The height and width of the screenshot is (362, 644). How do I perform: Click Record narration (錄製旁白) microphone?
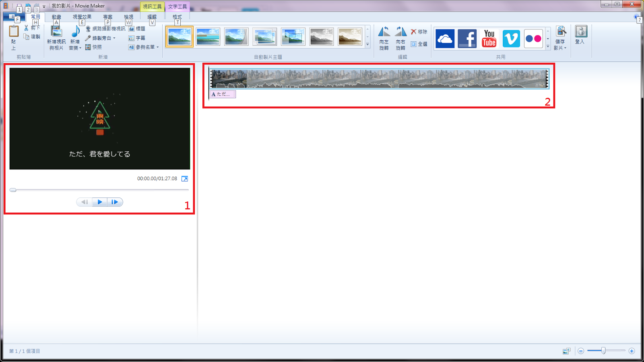(x=88, y=38)
